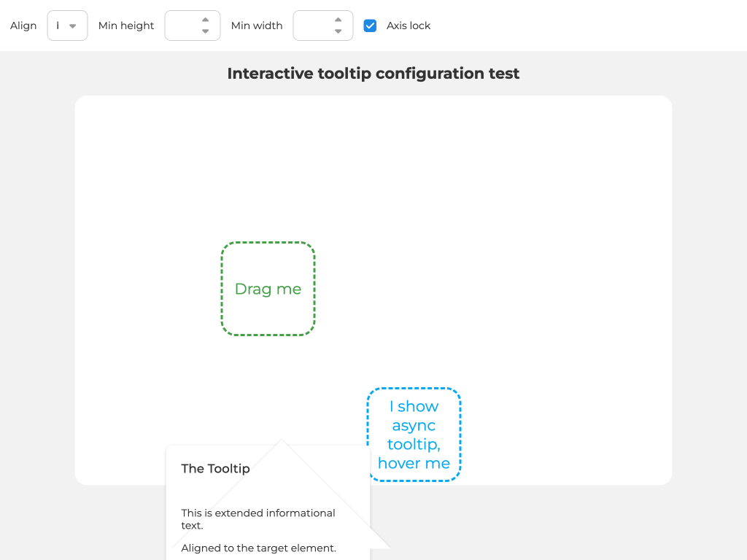Click the Min height label

(126, 26)
